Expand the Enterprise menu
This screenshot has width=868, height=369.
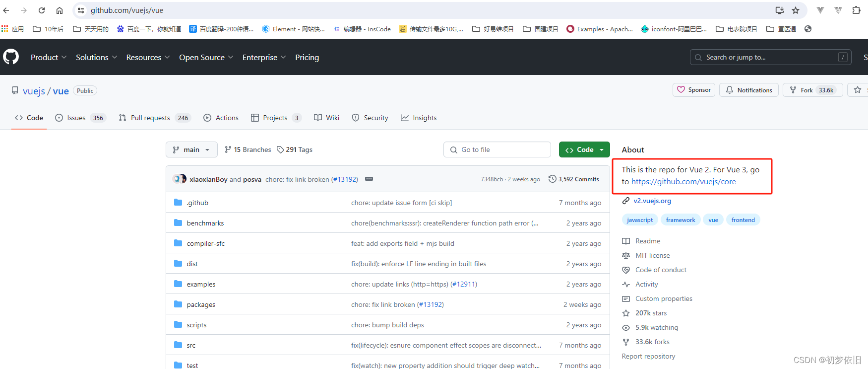[264, 57]
